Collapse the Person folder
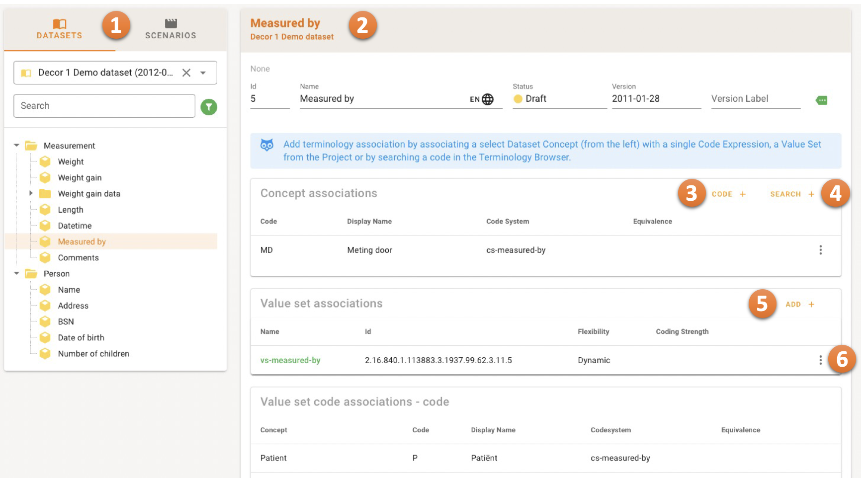The image size is (868, 478). pyautogui.click(x=16, y=273)
